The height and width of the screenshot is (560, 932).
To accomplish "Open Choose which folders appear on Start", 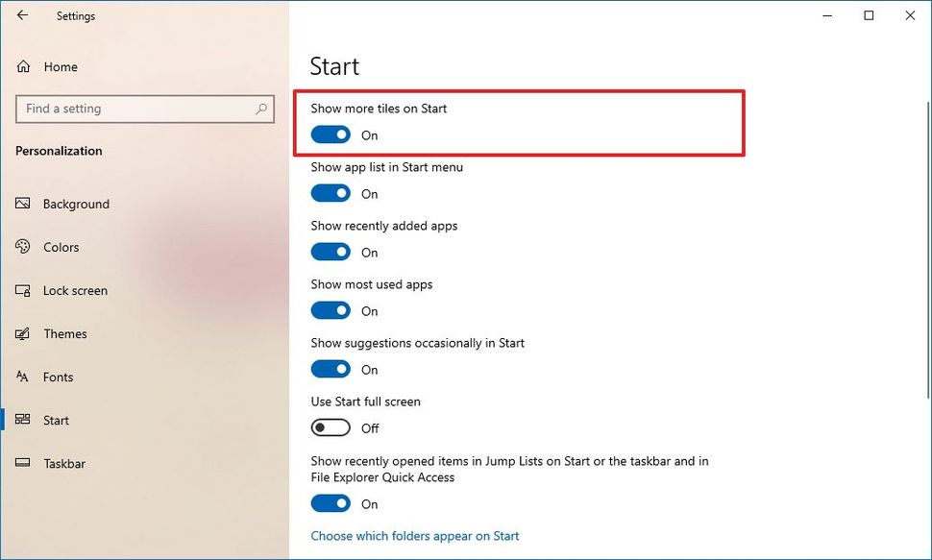I will tap(414, 535).
